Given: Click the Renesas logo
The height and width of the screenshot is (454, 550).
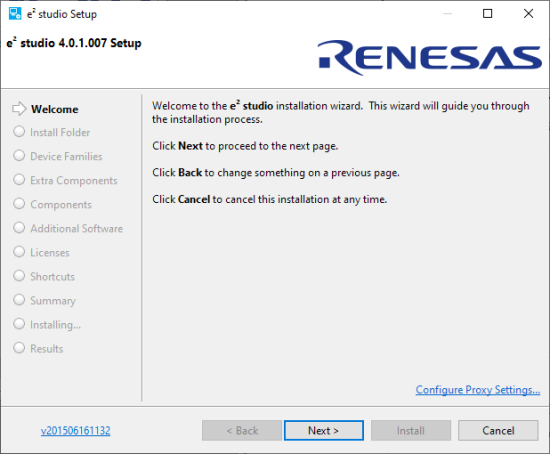Looking at the screenshot, I should coord(430,58).
